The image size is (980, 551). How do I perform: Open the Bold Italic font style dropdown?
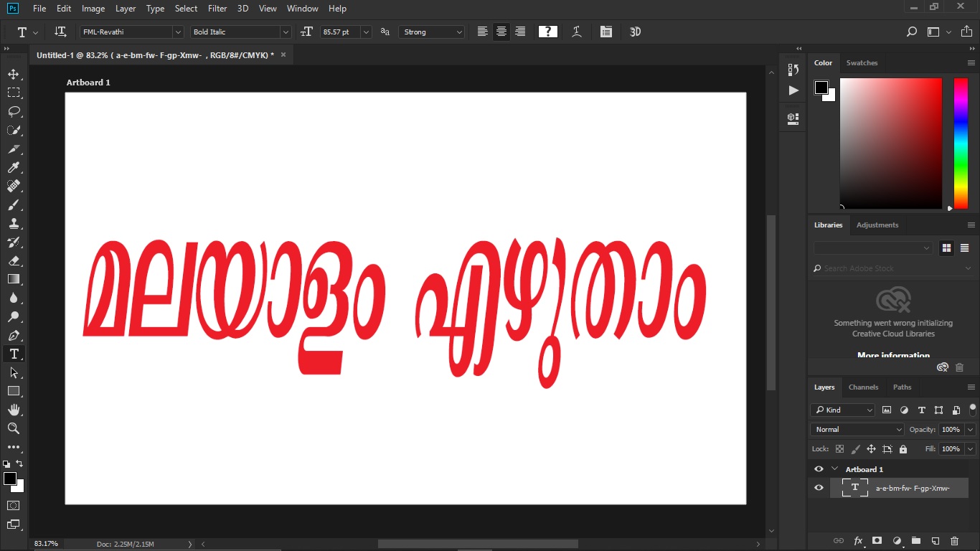coord(286,32)
